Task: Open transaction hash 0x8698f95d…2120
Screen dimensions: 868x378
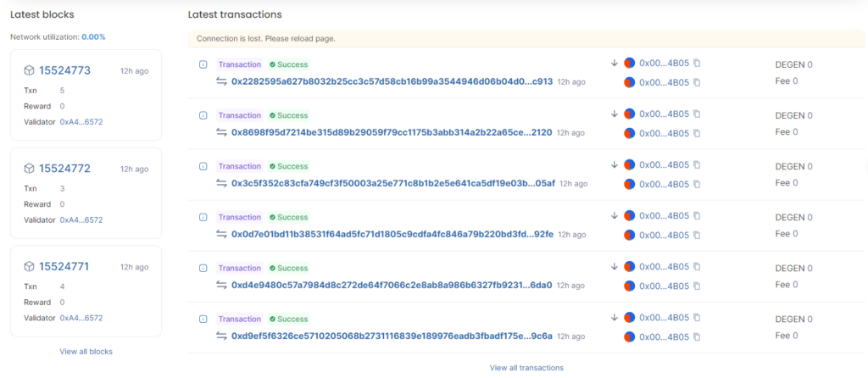Action: click(392, 133)
